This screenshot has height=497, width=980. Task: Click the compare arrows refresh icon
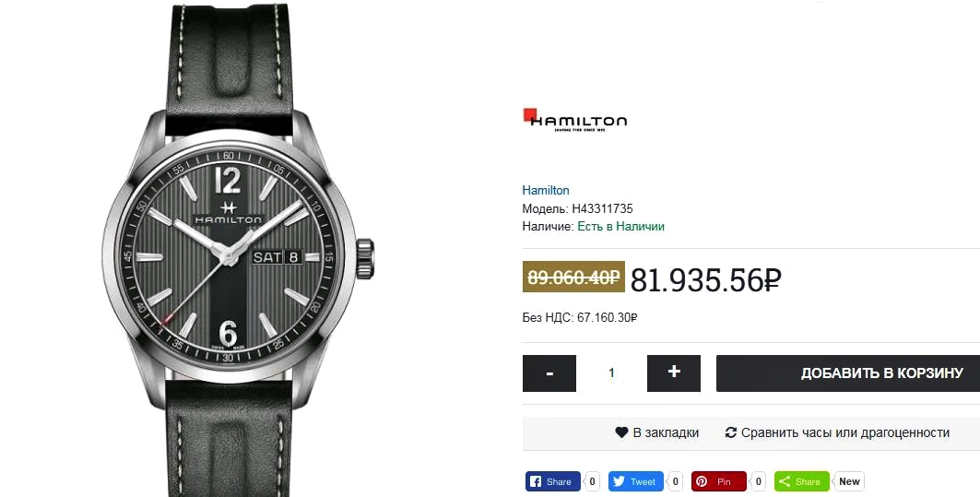click(x=731, y=432)
